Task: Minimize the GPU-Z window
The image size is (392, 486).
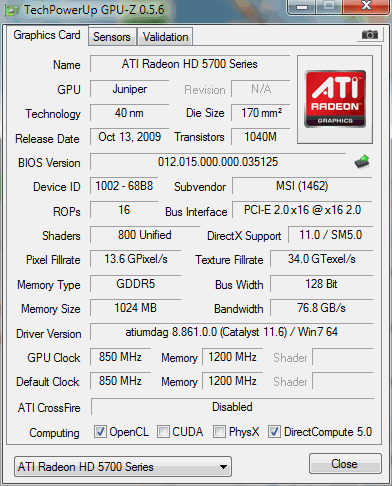Action: point(302,7)
